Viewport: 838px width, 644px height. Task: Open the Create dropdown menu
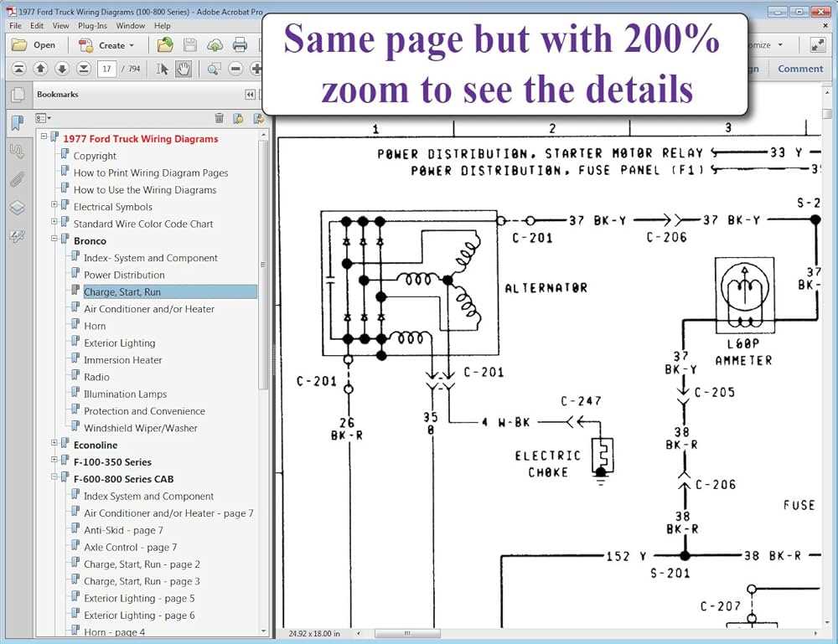click(x=106, y=45)
